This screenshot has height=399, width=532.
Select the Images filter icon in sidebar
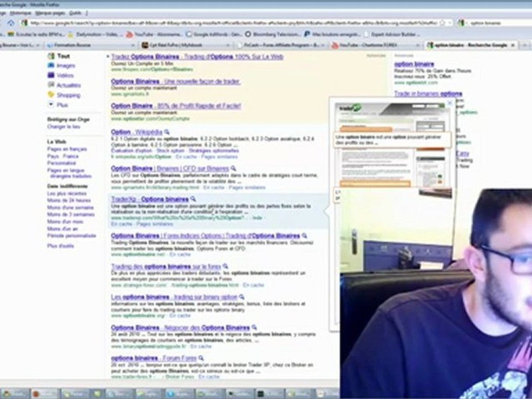click(x=51, y=65)
